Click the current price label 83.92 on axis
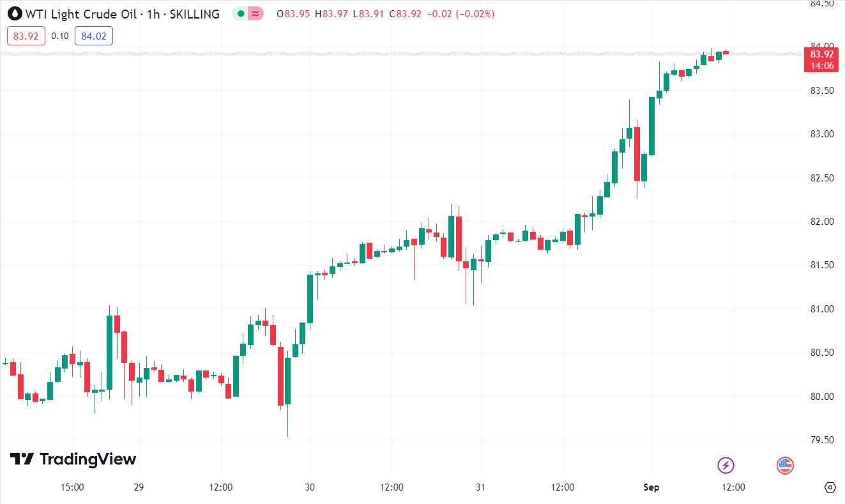This screenshot has height=504, width=845. tap(821, 54)
